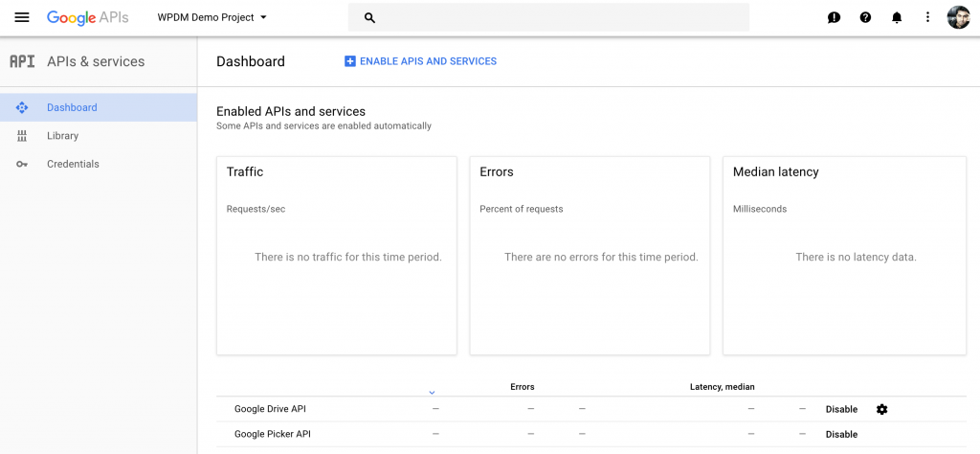Click 'There is no traffic for this time period.'

click(x=348, y=257)
